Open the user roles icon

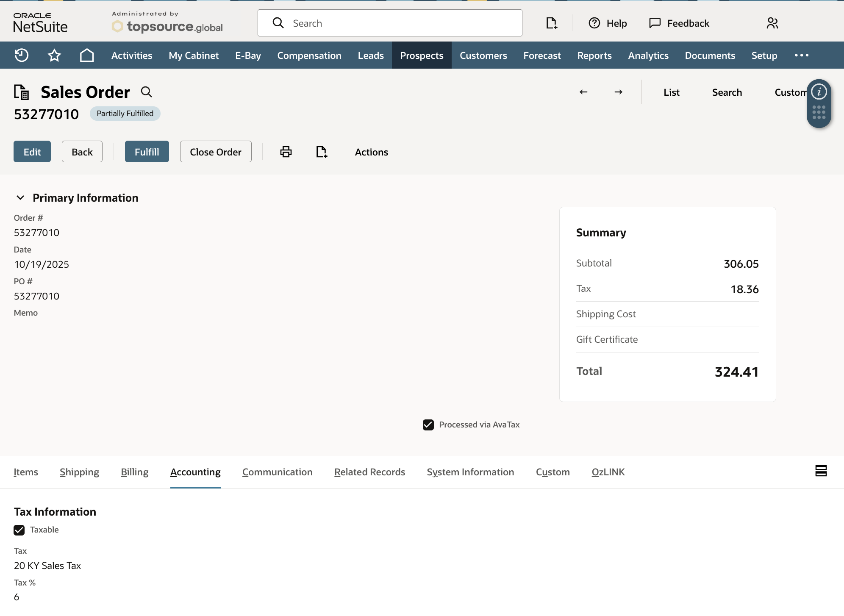point(772,23)
